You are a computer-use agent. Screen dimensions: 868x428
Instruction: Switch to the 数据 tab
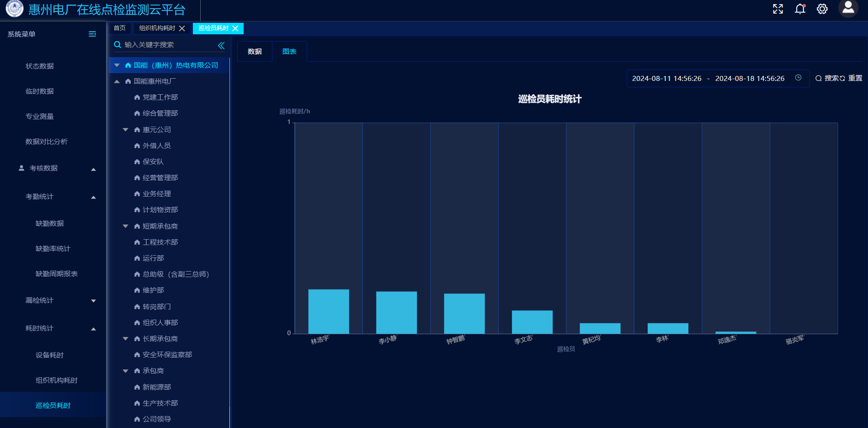pos(255,52)
